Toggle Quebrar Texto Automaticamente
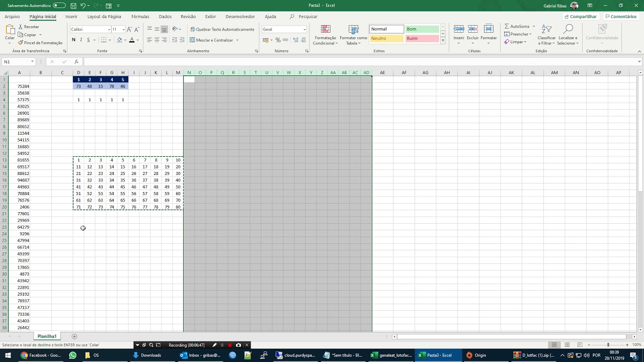The image size is (644, 362). pyautogui.click(x=222, y=29)
